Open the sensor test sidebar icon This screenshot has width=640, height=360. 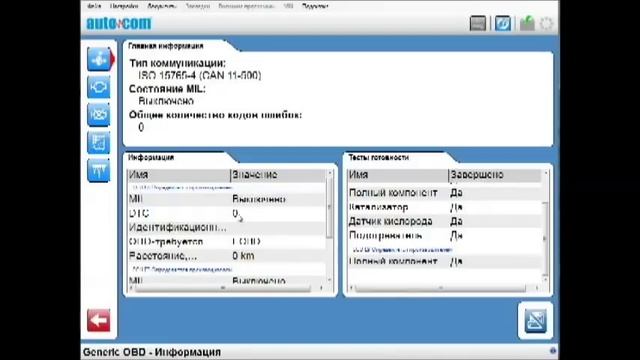[x=98, y=170]
